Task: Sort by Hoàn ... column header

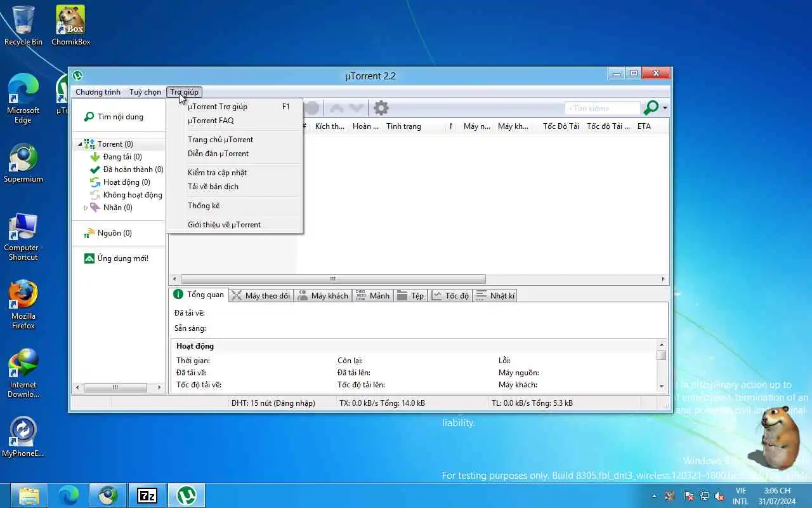Action: click(366, 126)
